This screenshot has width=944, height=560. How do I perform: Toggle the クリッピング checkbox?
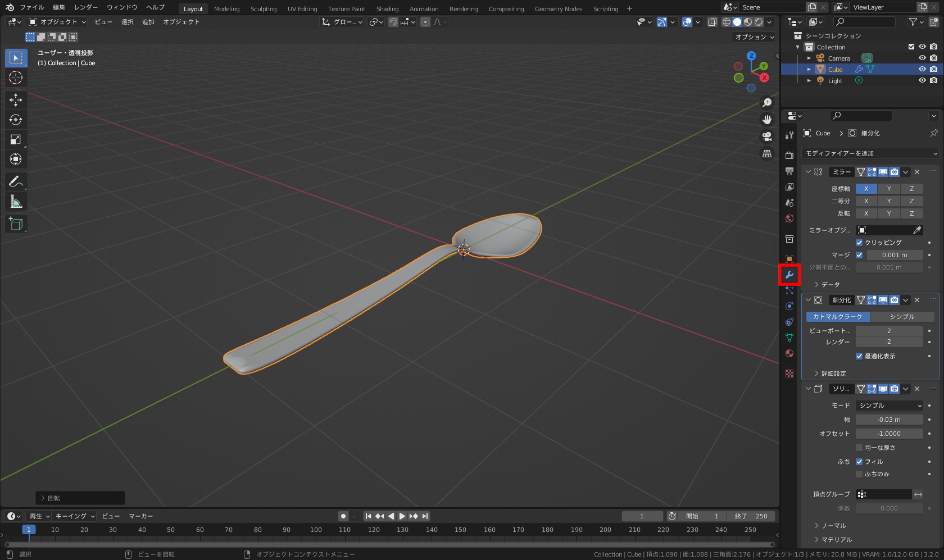point(859,243)
